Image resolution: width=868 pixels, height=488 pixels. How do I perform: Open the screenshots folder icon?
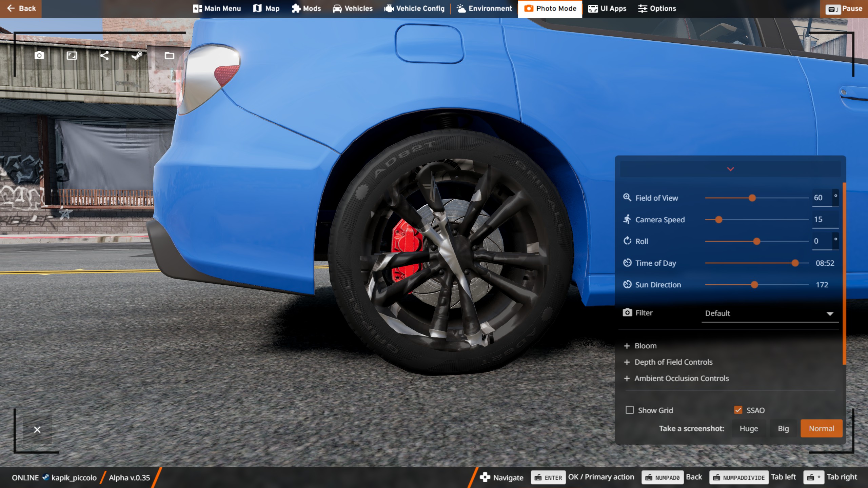pyautogui.click(x=169, y=56)
